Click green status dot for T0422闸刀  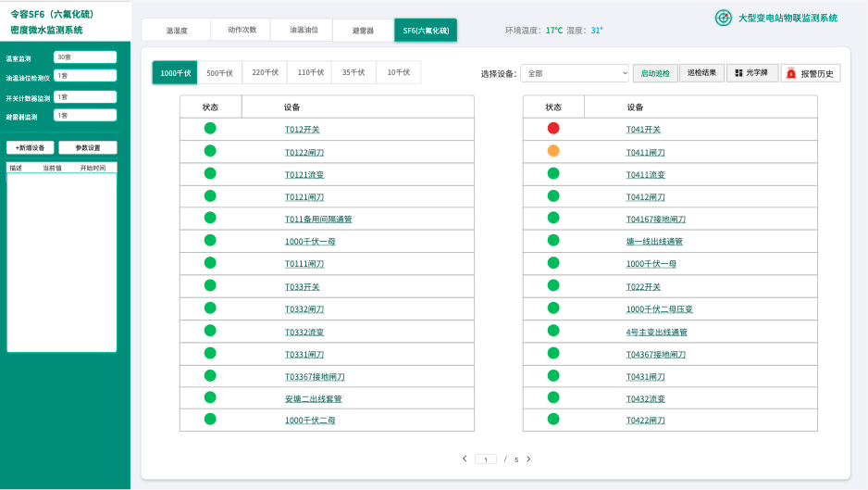point(553,419)
